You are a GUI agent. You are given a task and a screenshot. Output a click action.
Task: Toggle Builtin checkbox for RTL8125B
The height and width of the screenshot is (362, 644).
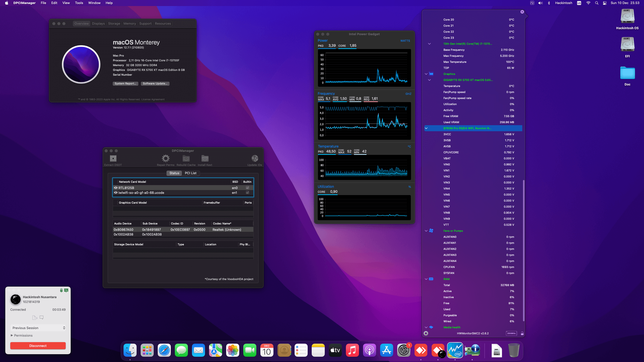pyautogui.click(x=248, y=188)
